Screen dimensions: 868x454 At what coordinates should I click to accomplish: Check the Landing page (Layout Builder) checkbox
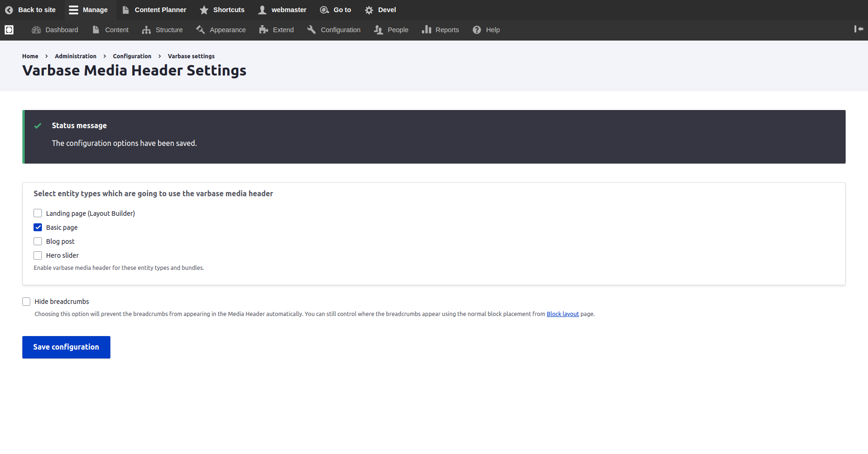(38, 213)
